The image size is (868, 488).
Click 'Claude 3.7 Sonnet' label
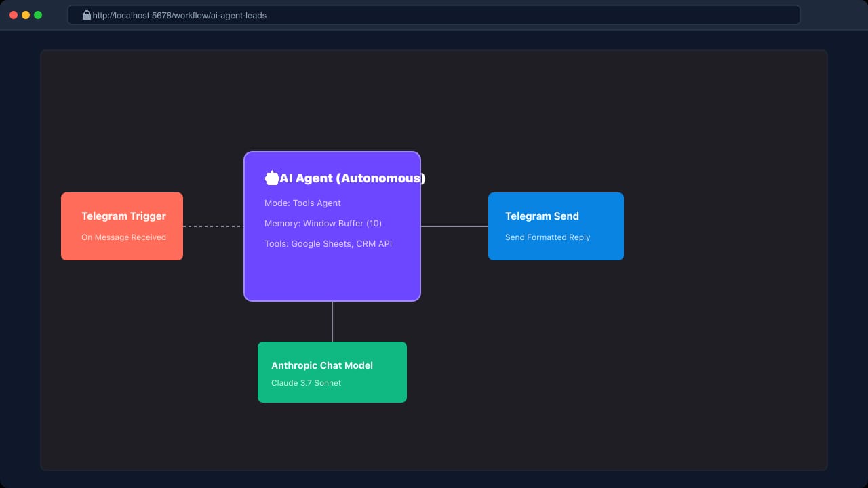(306, 383)
